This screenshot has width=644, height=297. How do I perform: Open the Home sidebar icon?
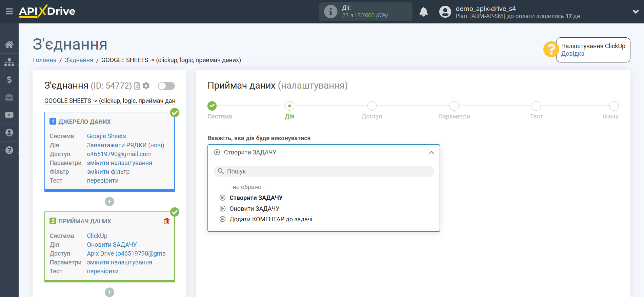[x=9, y=44]
